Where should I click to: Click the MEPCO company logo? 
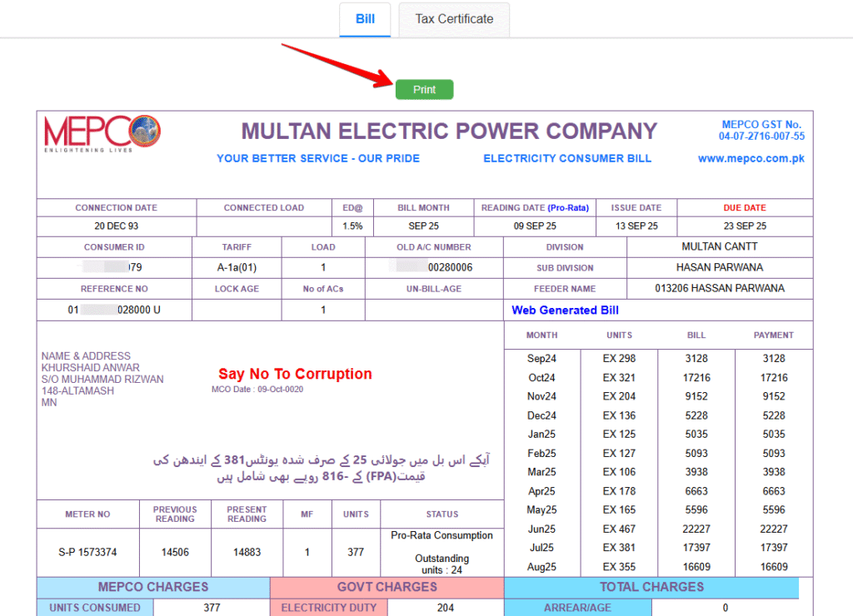pyautogui.click(x=101, y=133)
